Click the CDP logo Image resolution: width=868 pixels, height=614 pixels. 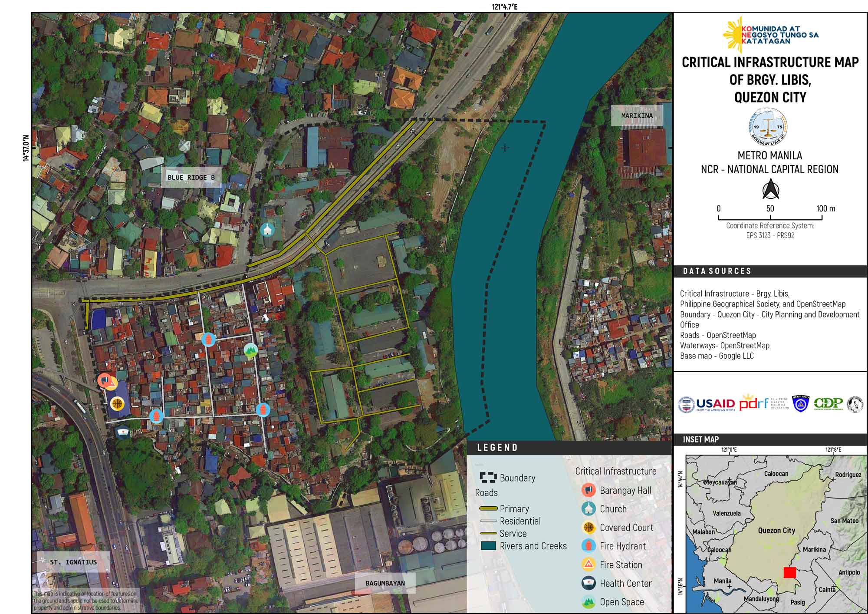828,404
